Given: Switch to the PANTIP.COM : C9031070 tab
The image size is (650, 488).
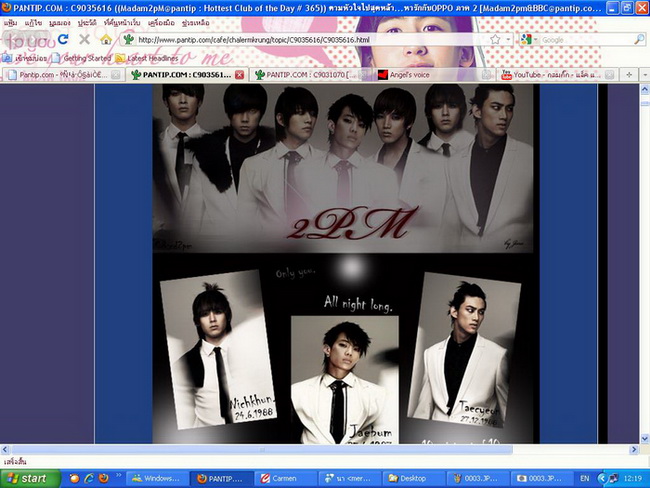Looking at the screenshot, I should tap(311, 75).
